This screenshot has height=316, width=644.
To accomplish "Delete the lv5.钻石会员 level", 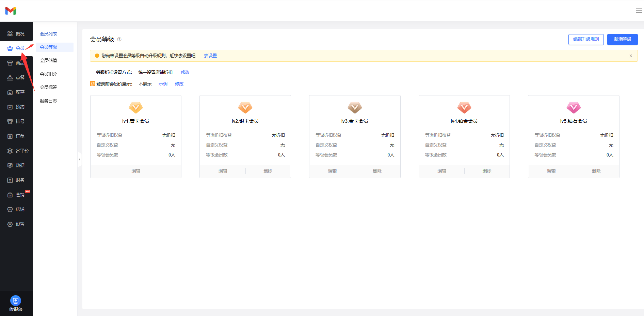I will tap(596, 171).
